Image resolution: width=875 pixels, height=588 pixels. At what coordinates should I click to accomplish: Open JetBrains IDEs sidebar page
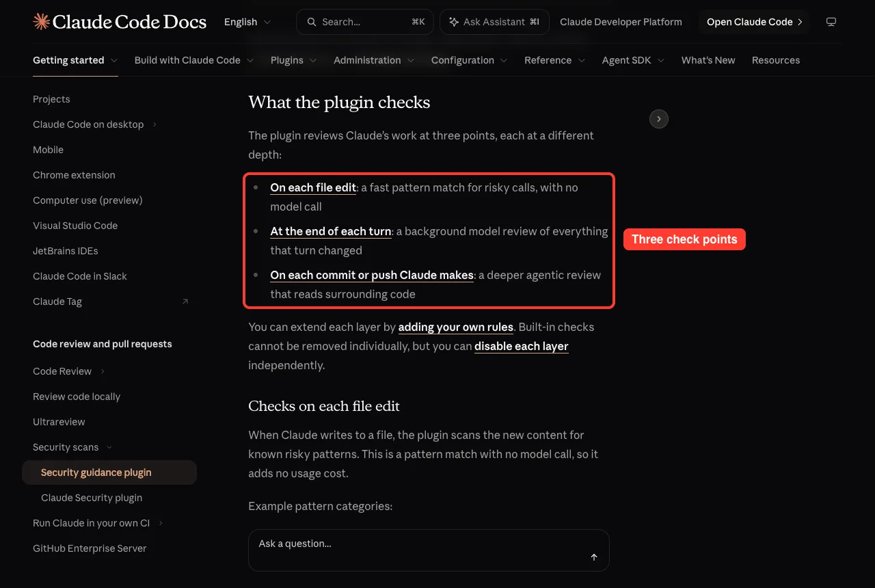(x=66, y=251)
